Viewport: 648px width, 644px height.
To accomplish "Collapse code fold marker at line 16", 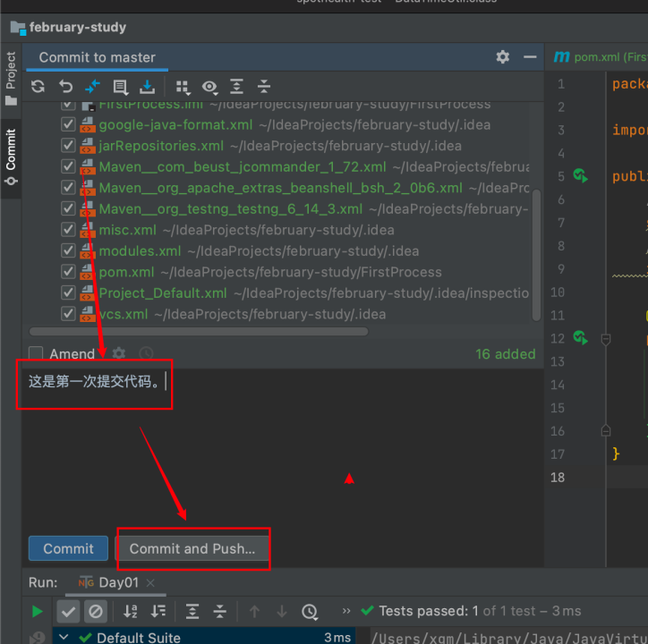I will pyautogui.click(x=606, y=430).
